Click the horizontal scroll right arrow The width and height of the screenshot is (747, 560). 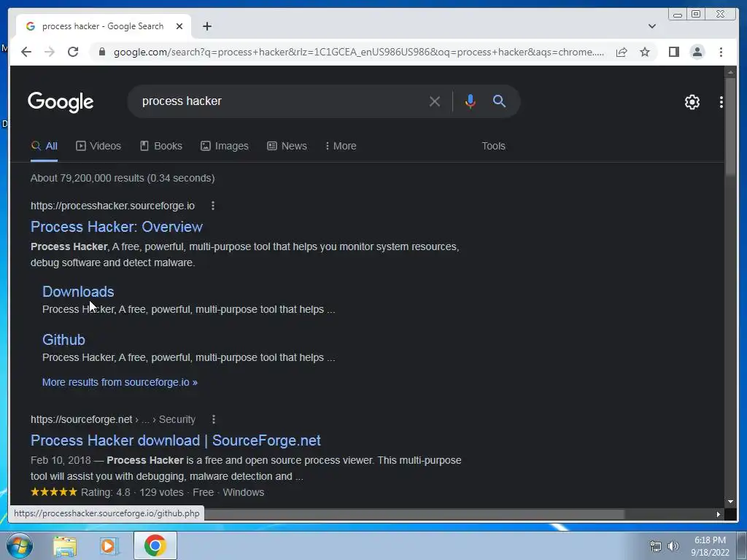pyautogui.click(x=718, y=514)
